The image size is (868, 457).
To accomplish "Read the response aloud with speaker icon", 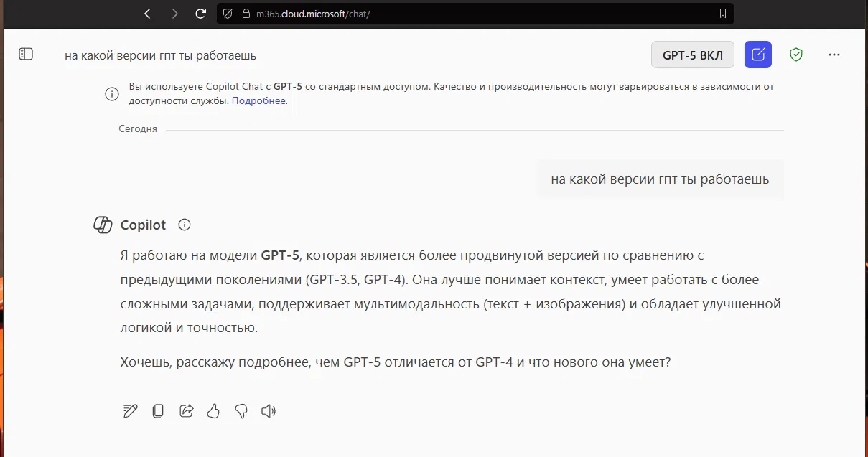I will pos(269,411).
